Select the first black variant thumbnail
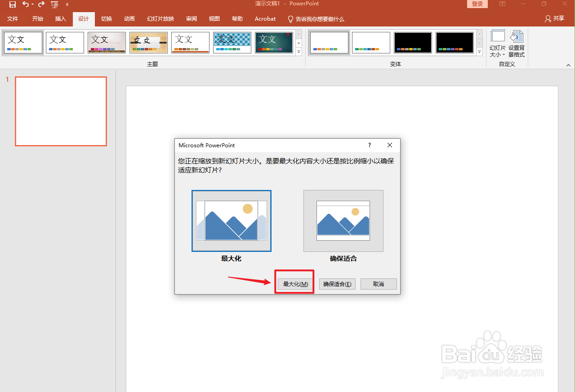The height and width of the screenshot is (392, 575). pyautogui.click(x=413, y=43)
